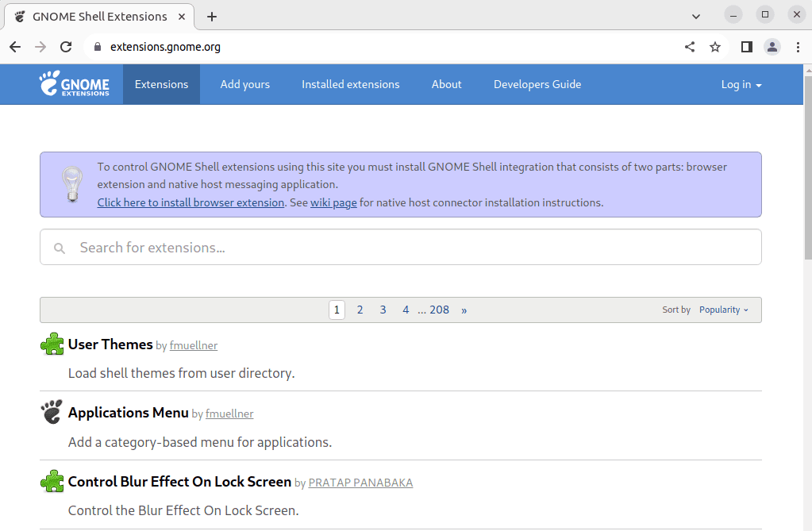This screenshot has height=531, width=812.
Task: Click inside the Search for extensions field
Action: pos(317,247)
